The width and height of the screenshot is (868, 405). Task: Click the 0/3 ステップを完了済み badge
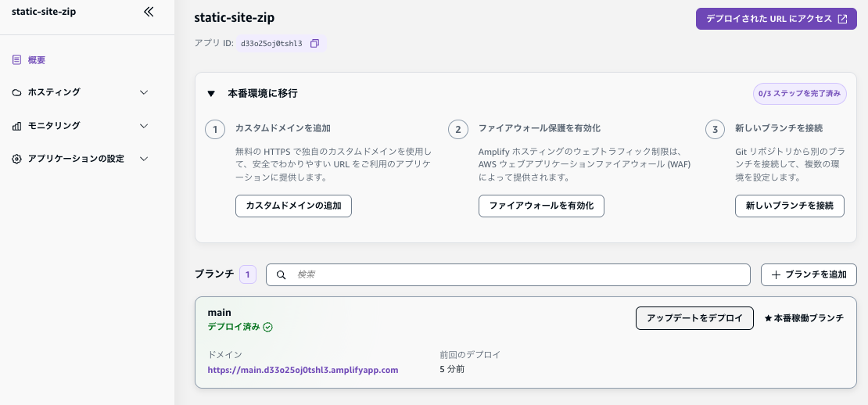point(799,94)
